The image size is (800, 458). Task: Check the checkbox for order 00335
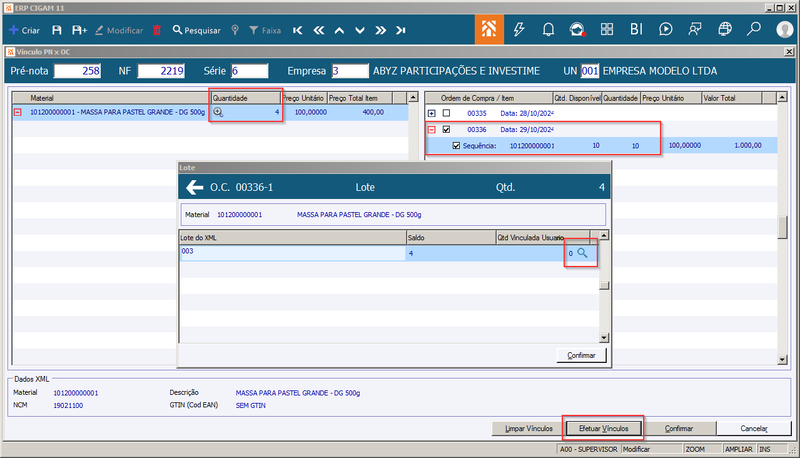(x=446, y=113)
